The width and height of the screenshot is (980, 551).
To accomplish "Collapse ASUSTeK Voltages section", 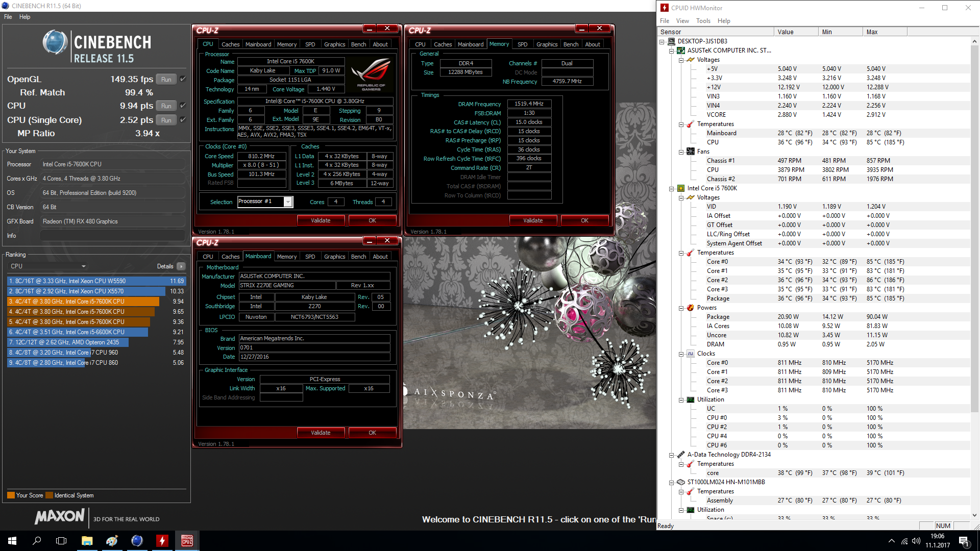I will pos(681,60).
